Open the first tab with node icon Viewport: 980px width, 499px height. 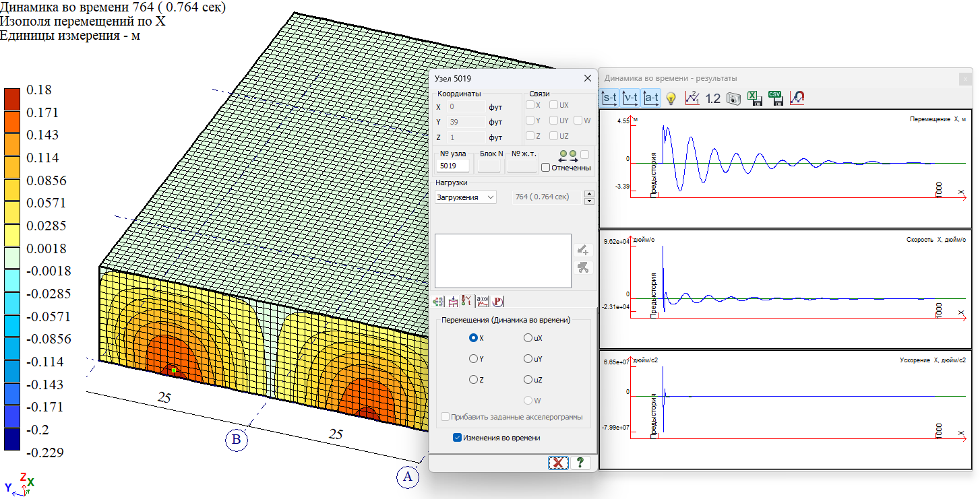tap(439, 301)
